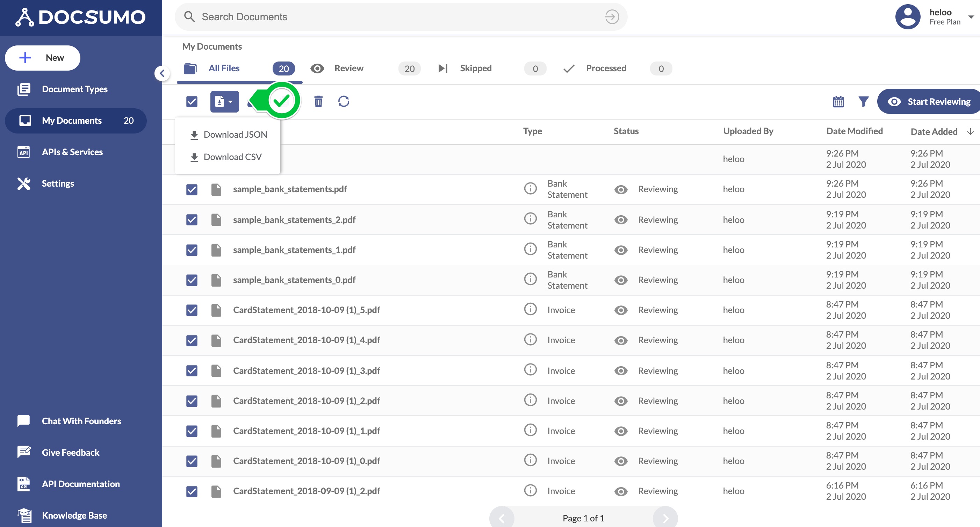Click the Docsumo logo

(80, 17)
